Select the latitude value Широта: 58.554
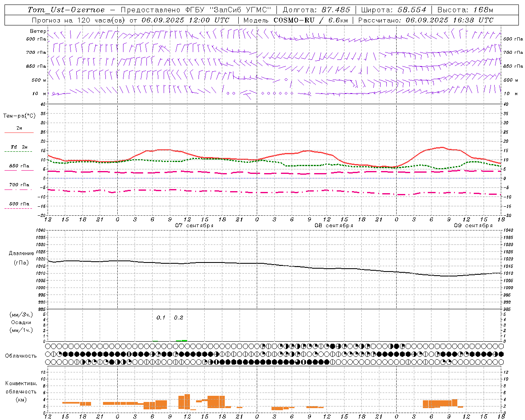This screenshot has height=420, width=525. [x=394, y=10]
